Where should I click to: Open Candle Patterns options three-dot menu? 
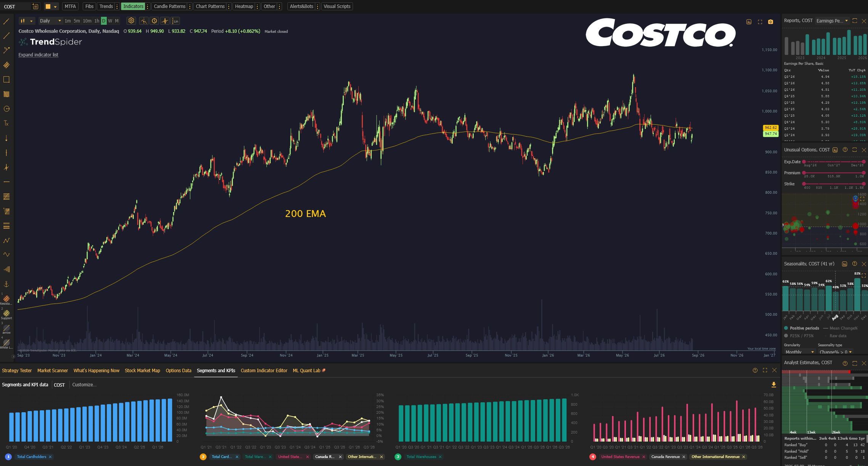[x=189, y=6]
